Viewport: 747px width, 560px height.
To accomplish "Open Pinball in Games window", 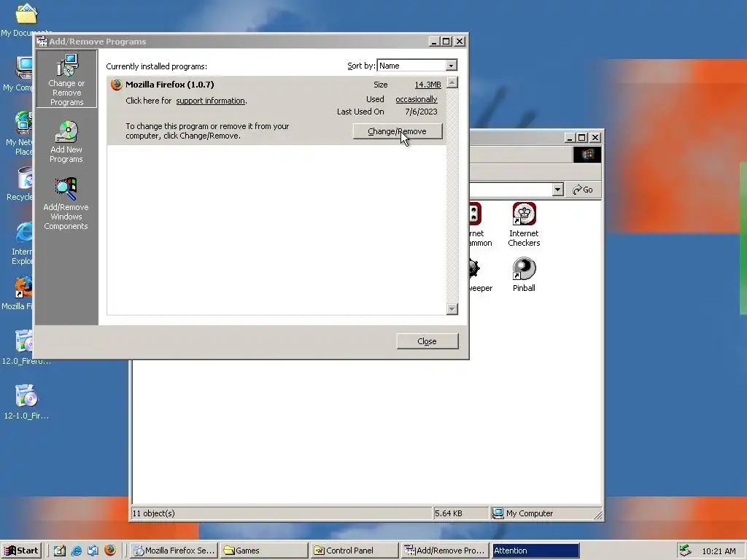I will coord(524,275).
